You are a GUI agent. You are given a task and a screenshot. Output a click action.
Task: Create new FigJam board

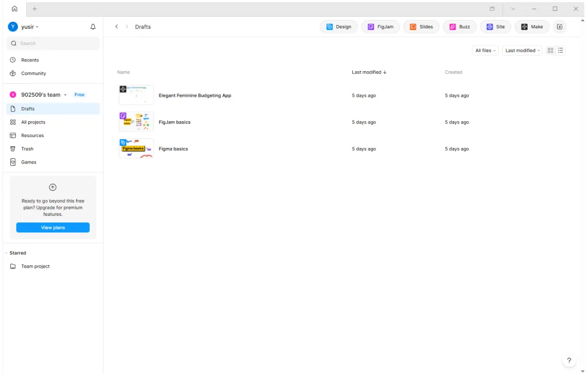381,27
